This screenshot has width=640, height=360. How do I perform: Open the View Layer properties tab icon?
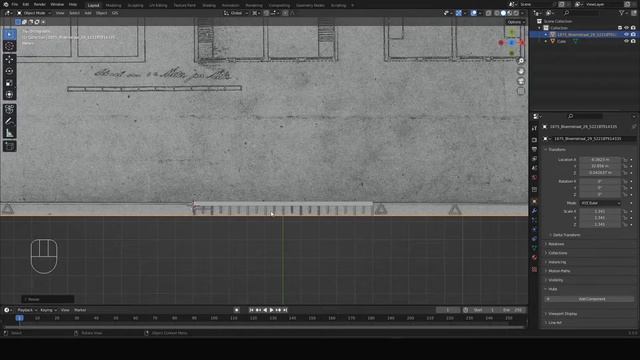(x=534, y=159)
